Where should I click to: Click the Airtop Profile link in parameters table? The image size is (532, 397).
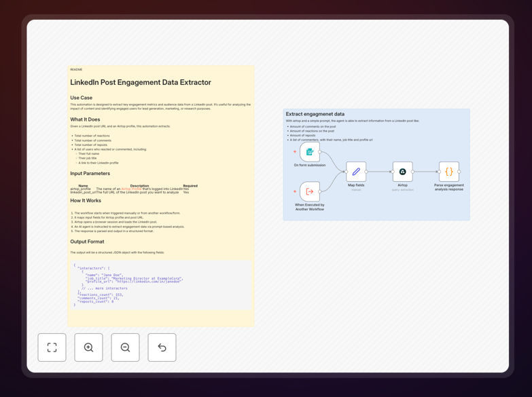pyautogui.click(x=131, y=189)
